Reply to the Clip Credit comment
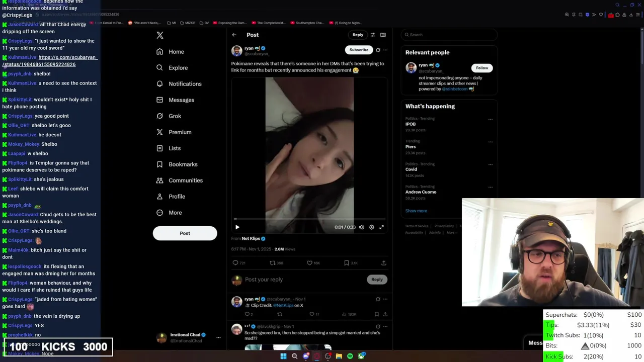 (x=249, y=314)
